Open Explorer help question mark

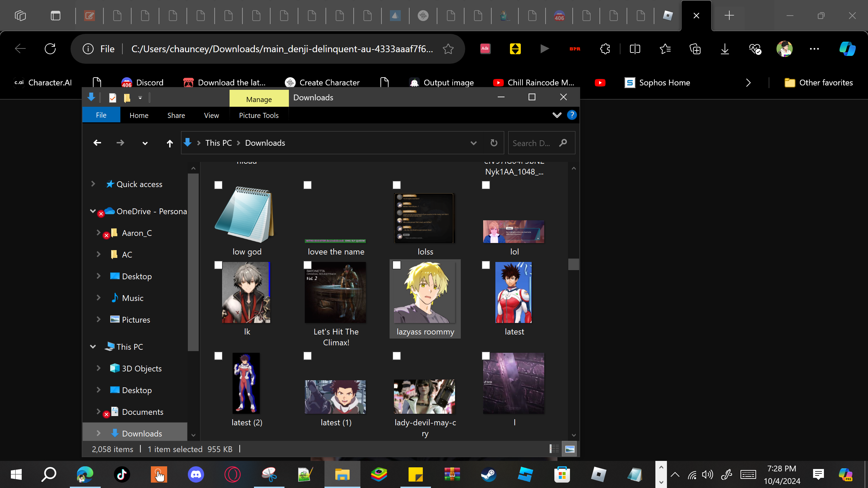(x=572, y=115)
